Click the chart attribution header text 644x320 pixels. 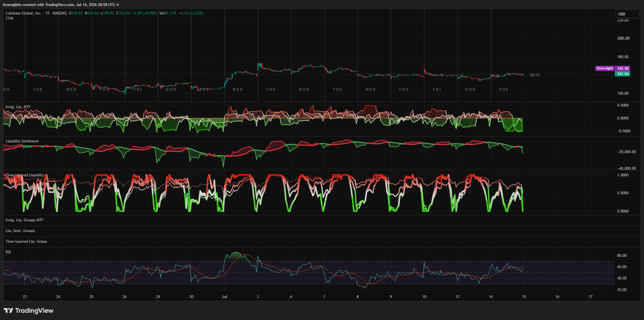[x=61, y=5]
